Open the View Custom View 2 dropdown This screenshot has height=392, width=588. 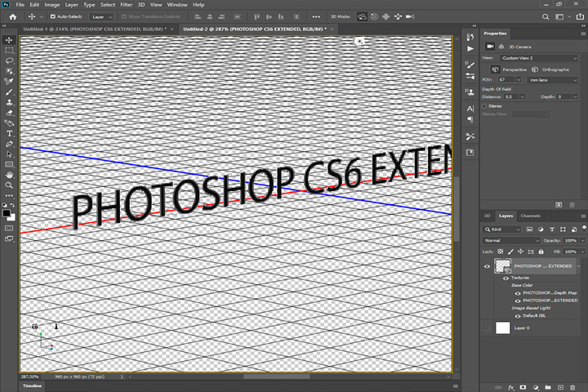(539, 58)
